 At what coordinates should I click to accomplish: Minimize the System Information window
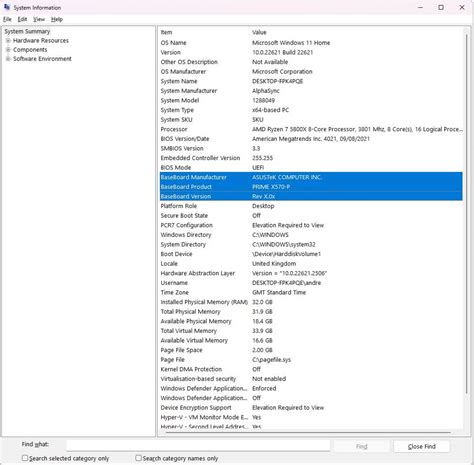pyautogui.click(x=421, y=7)
